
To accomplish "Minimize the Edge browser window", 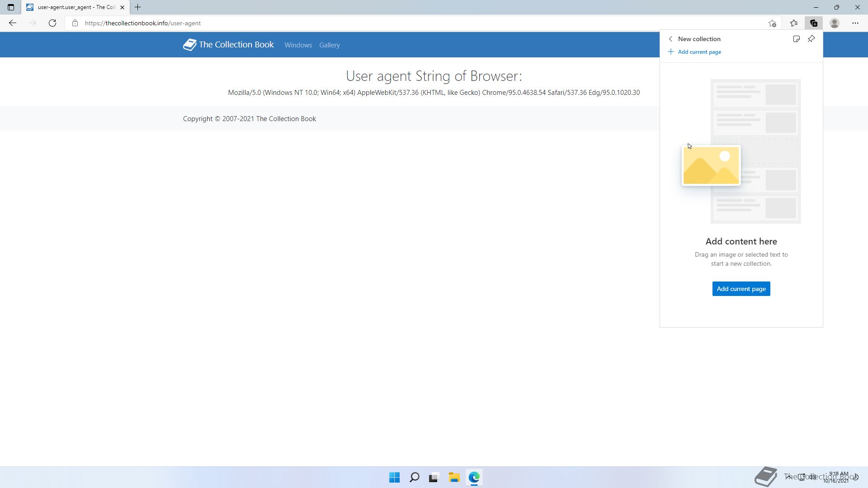I will pyautogui.click(x=816, y=7).
